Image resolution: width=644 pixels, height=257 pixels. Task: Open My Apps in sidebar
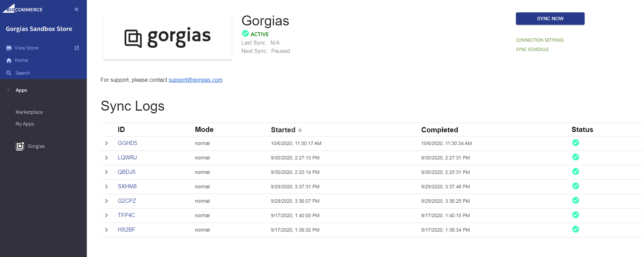25,124
